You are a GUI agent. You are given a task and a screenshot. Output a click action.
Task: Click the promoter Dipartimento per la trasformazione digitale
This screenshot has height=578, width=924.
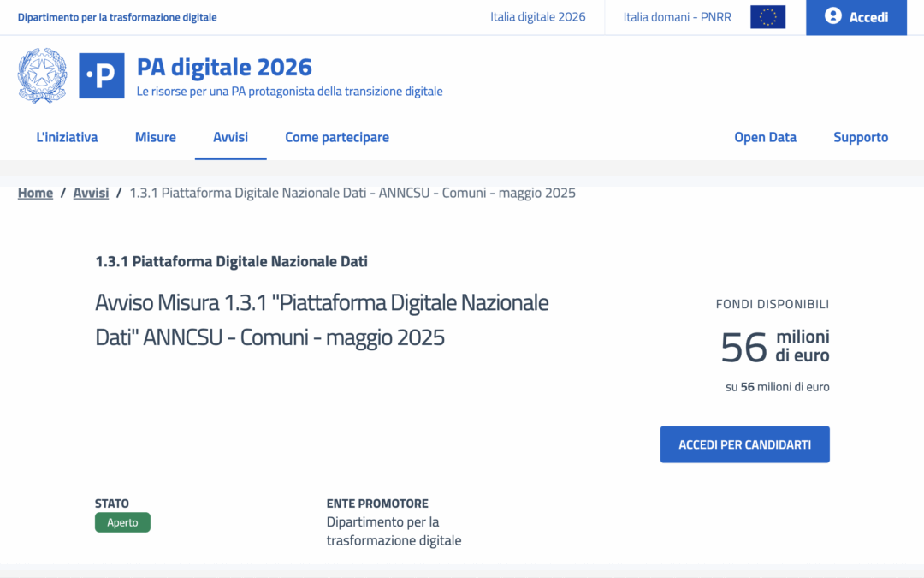click(394, 532)
